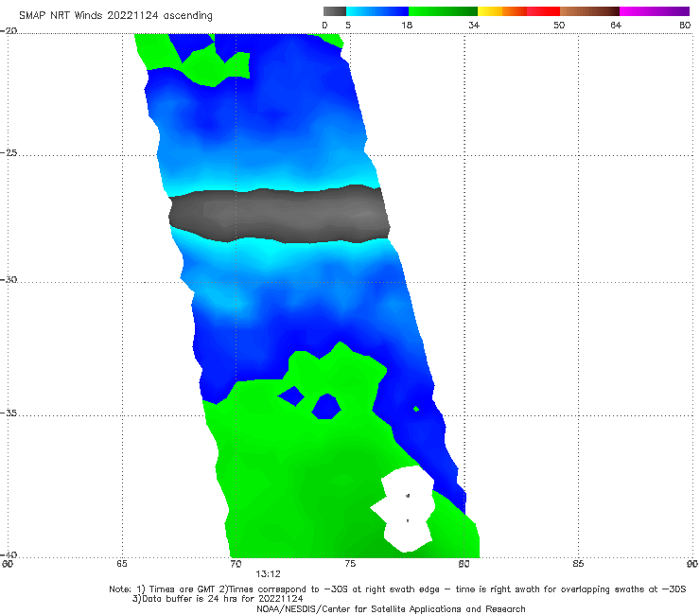The image size is (700, 615).
Task: Click the color bar label '50'
Action: 559,26
